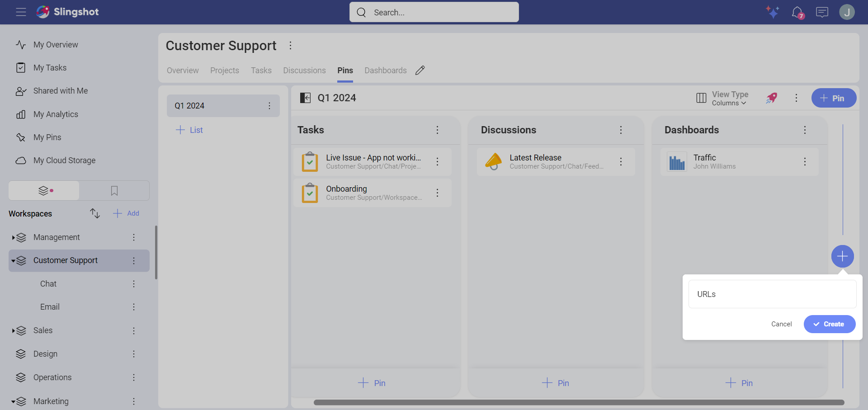Cancel the new column popup
The width and height of the screenshot is (868, 410).
click(x=781, y=324)
